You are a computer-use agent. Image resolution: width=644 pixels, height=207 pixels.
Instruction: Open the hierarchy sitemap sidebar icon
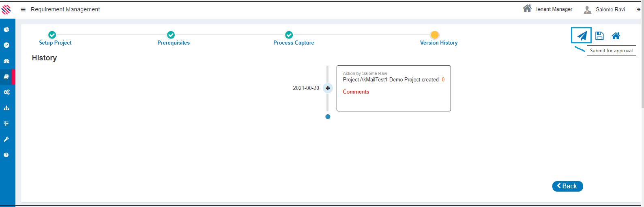click(6, 108)
